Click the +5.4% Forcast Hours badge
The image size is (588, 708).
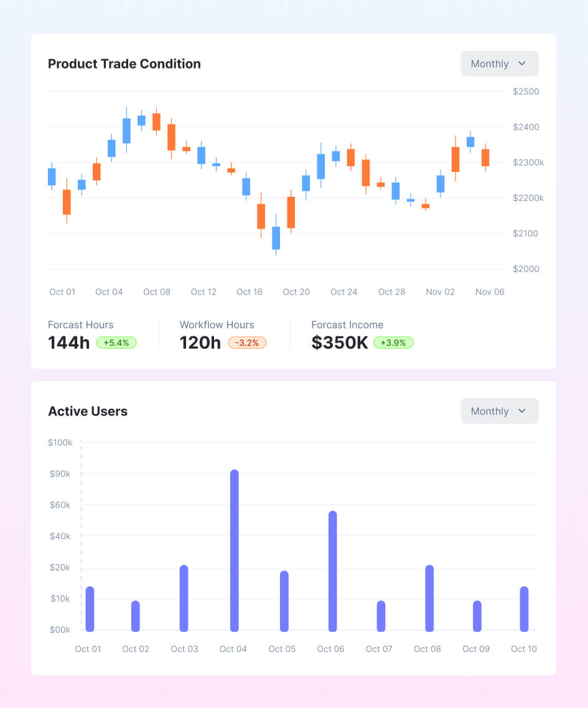(116, 342)
